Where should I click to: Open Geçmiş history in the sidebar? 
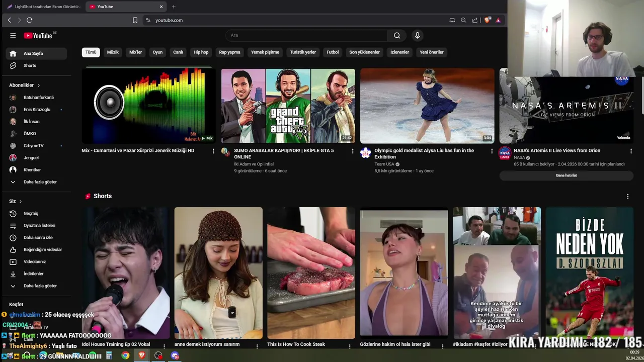coord(37,213)
